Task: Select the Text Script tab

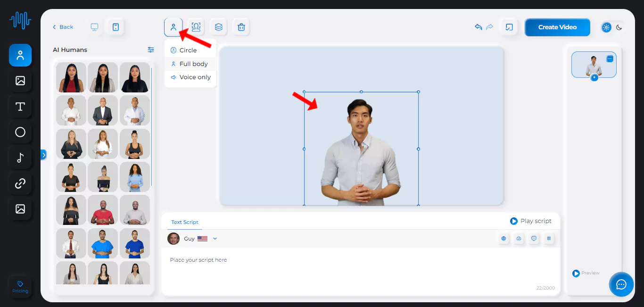Action: coord(185,222)
